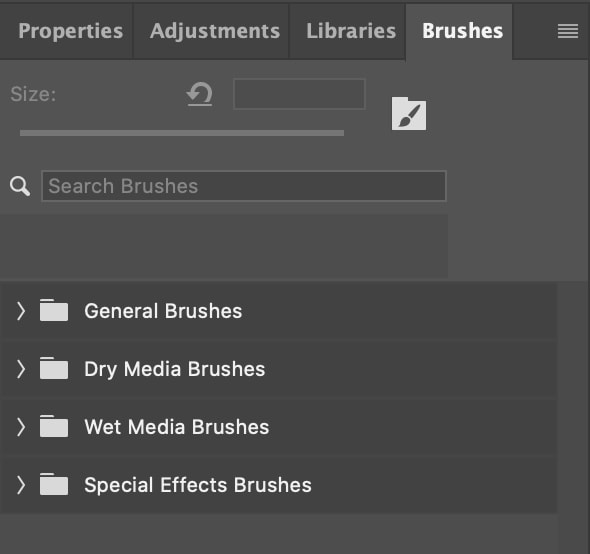Click the Dry Media Brushes folder icon
The image size is (590, 554).
coord(54,368)
